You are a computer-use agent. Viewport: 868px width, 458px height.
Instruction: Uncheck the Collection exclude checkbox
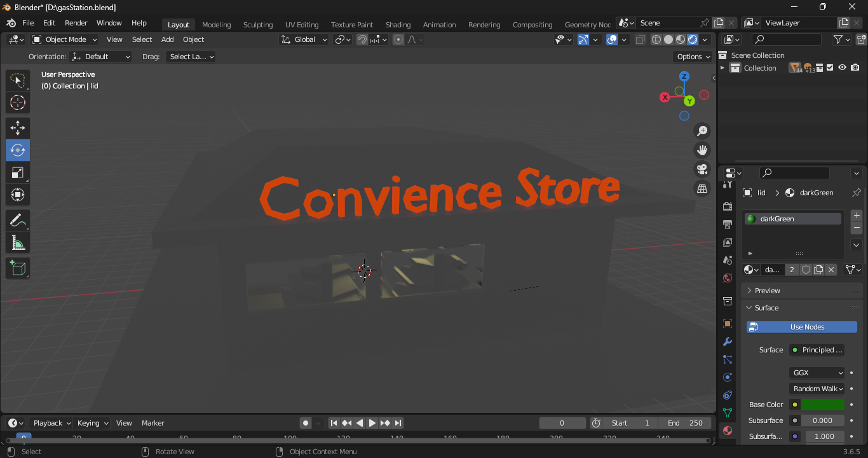(830, 68)
